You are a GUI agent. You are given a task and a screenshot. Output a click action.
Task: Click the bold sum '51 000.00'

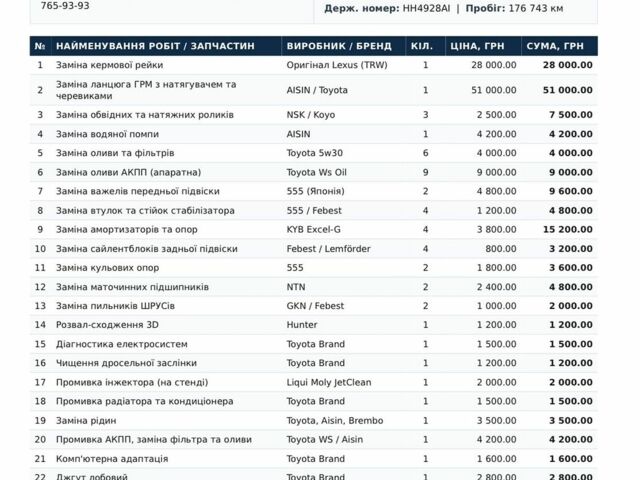567,90
